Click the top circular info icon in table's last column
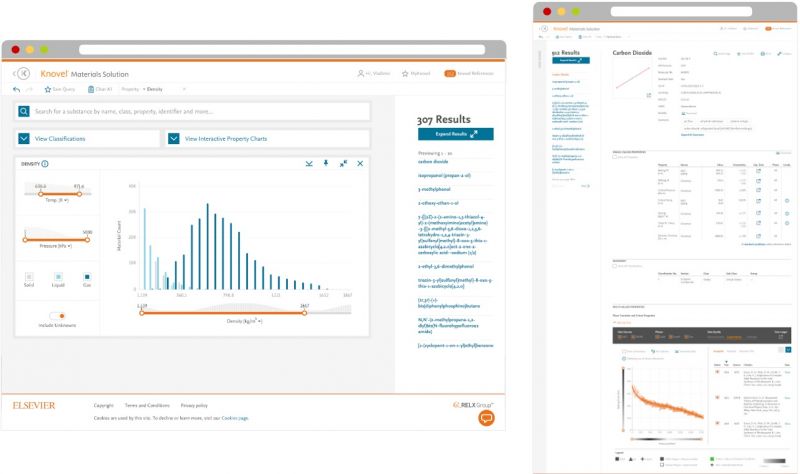The height and width of the screenshot is (474, 800). (x=787, y=201)
